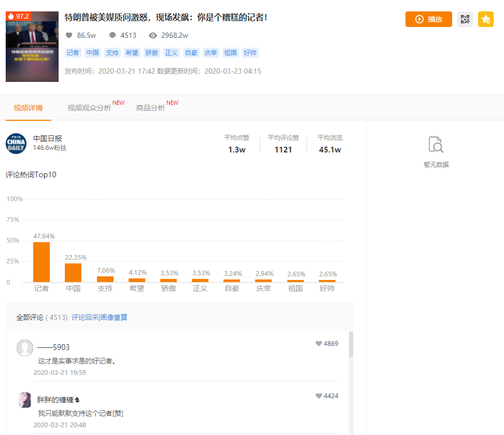This screenshot has width=504, height=435.
Task: Click the 评论热词Top10 heading
Action: [x=31, y=175]
